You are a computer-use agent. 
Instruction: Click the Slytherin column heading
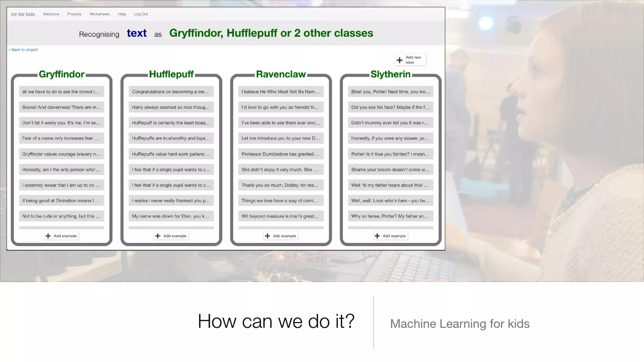[x=391, y=74]
